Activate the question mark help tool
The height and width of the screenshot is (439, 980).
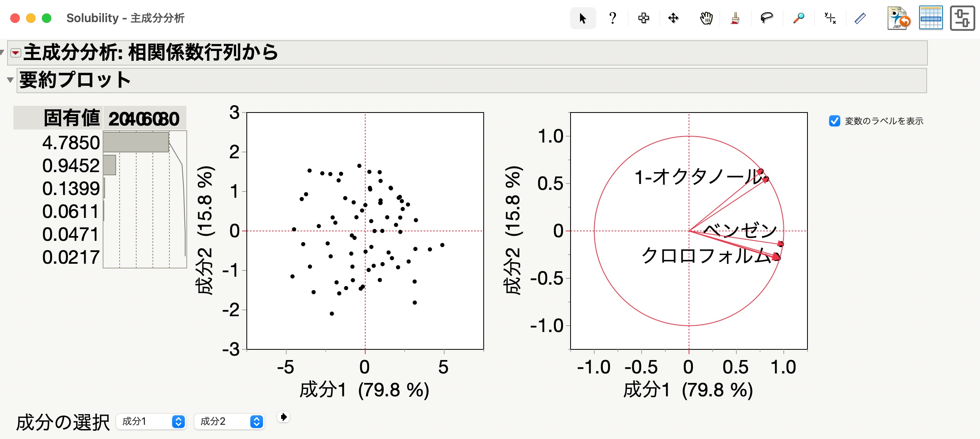click(612, 18)
